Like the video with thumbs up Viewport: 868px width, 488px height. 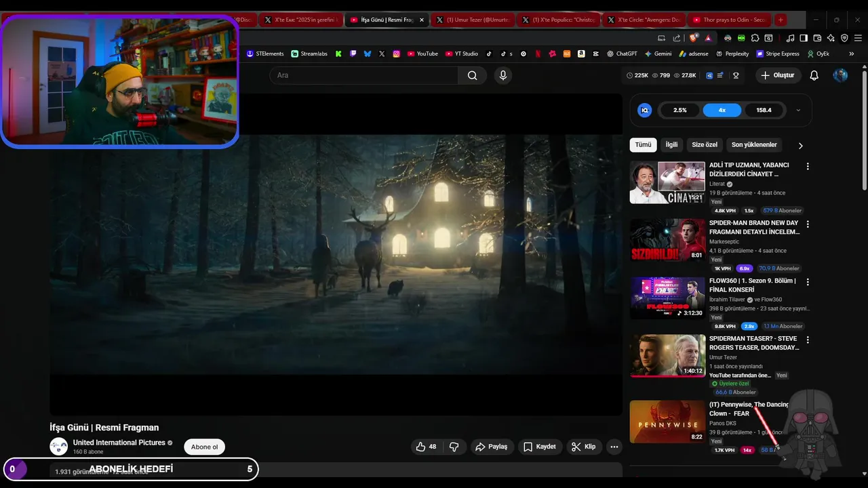pyautogui.click(x=427, y=447)
